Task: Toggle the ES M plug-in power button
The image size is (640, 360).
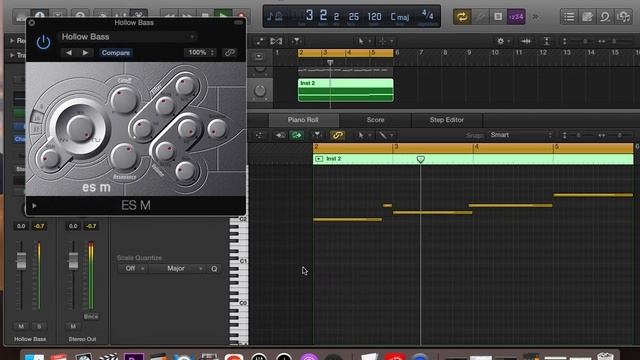Action: click(x=43, y=42)
